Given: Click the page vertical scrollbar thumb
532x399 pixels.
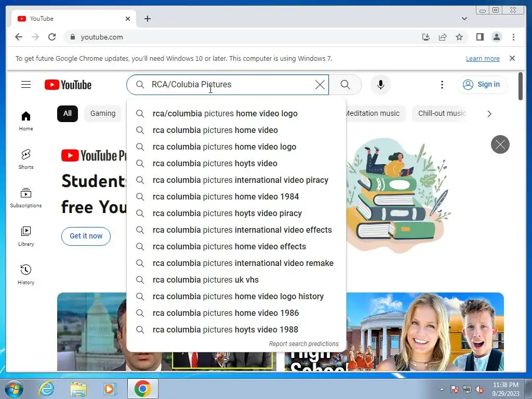Looking at the screenshot, I should click(x=521, y=86).
